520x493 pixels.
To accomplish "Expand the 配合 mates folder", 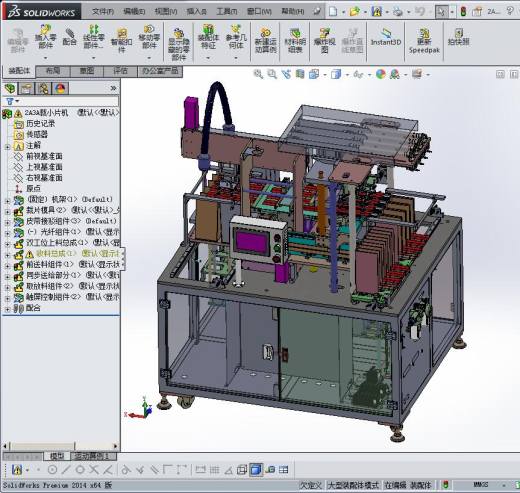I will (x=7, y=309).
